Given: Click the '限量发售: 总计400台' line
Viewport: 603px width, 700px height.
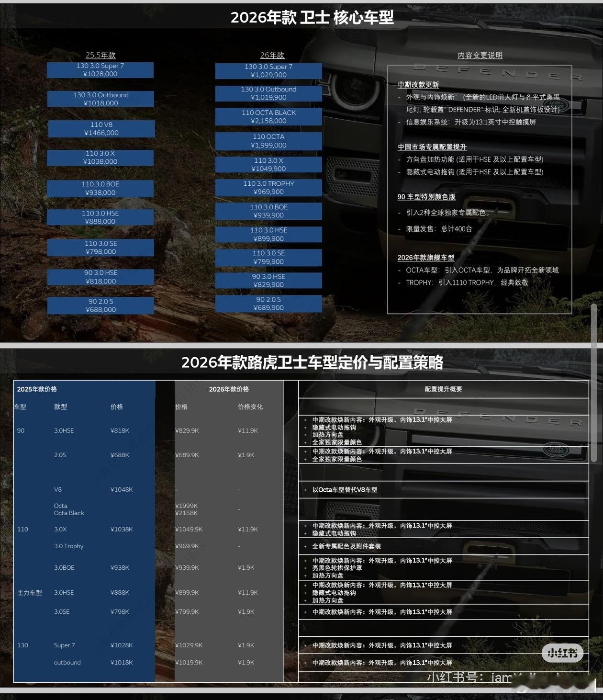Looking at the screenshot, I should tap(439, 229).
